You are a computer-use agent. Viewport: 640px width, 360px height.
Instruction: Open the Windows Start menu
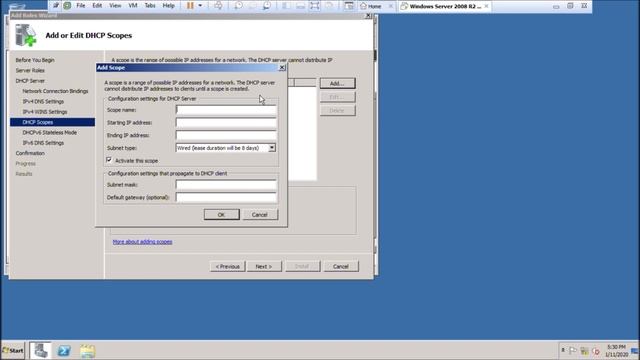pos(13,351)
